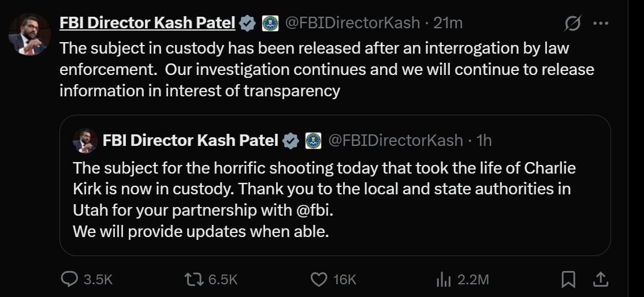The width and height of the screenshot is (644, 297).
Task: Click the @fbi mention in quoted tweet
Action: point(314,210)
